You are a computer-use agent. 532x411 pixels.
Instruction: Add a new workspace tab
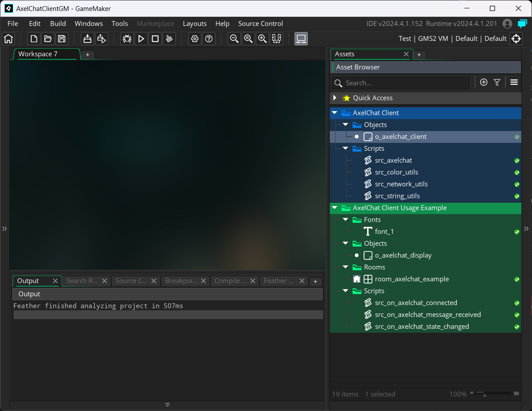87,55
